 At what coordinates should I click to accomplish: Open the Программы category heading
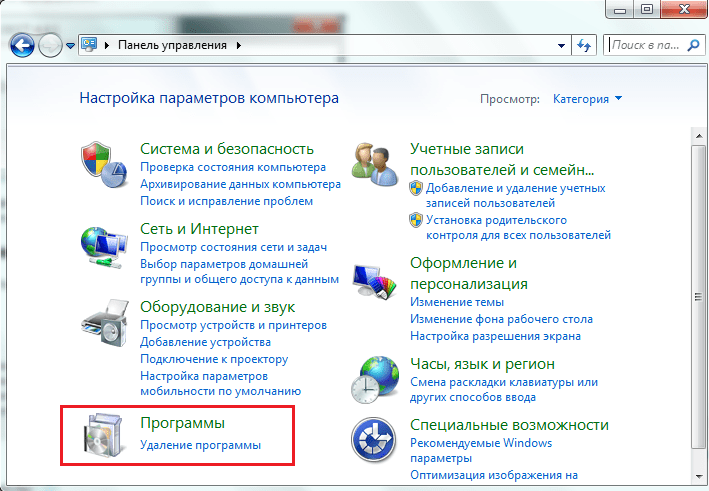click(182, 423)
